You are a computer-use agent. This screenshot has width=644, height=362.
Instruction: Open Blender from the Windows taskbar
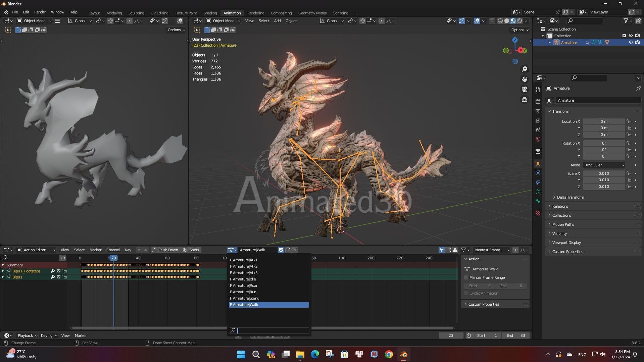coord(403,354)
